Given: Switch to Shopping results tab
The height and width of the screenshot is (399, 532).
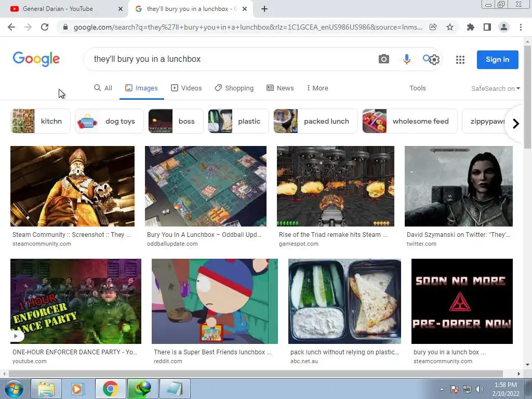Looking at the screenshot, I should pyautogui.click(x=234, y=88).
